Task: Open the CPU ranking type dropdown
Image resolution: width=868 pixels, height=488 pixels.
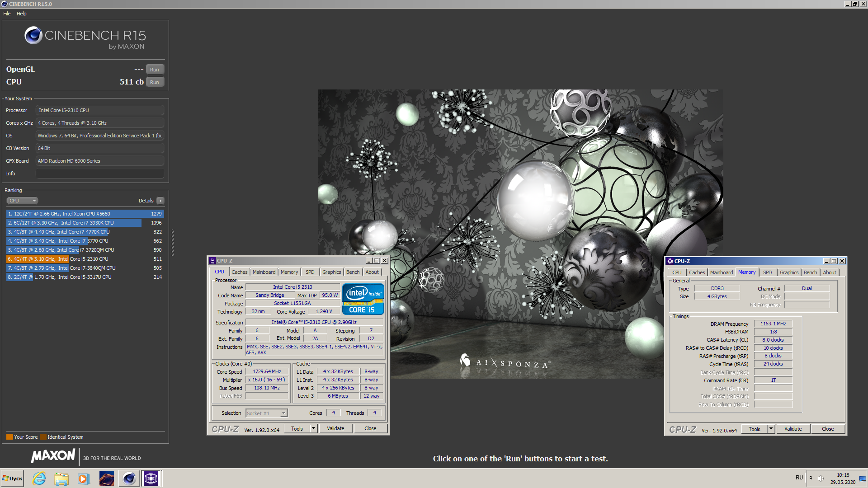Action: click(22, 201)
